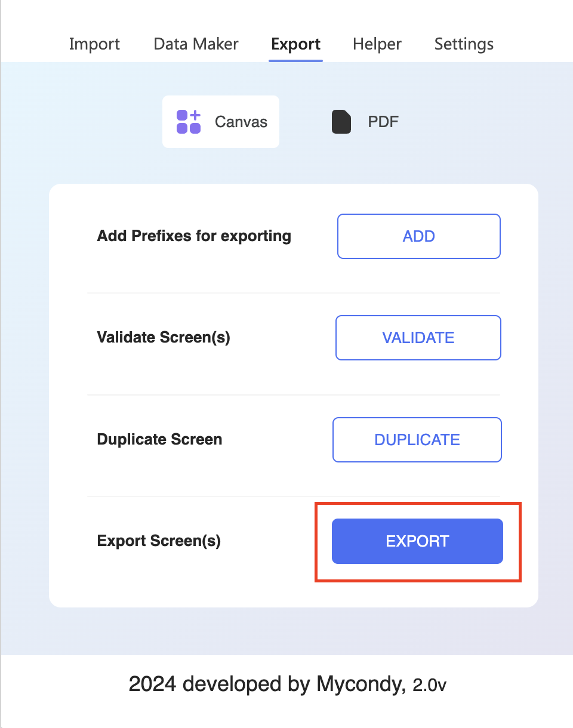Click the "Duplicate Screen" label
Screen dimensions: 573x728
(x=159, y=440)
